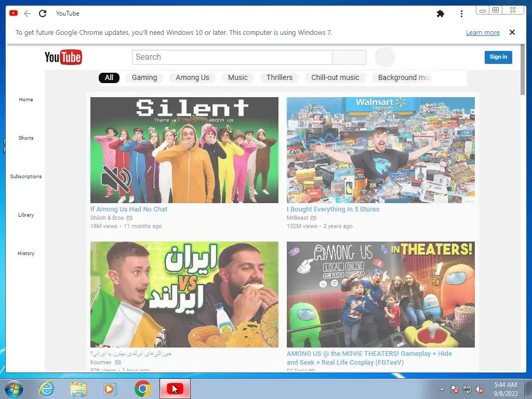Click the search submit button

pos(349,57)
